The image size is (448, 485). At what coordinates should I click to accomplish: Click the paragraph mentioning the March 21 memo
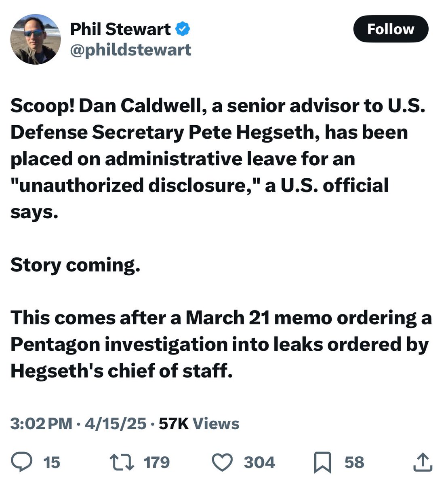coord(221,344)
